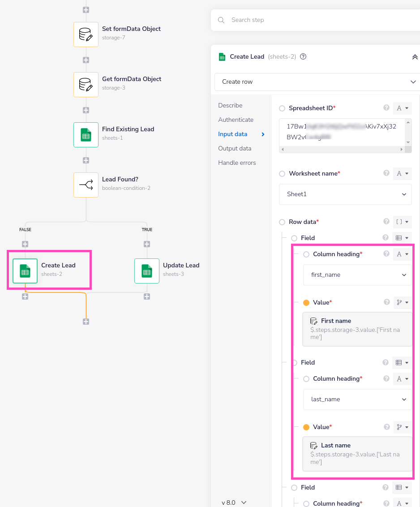The height and width of the screenshot is (507, 420).
Task: Collapse the Create Lead properties panel
Action: pos(415,57)
